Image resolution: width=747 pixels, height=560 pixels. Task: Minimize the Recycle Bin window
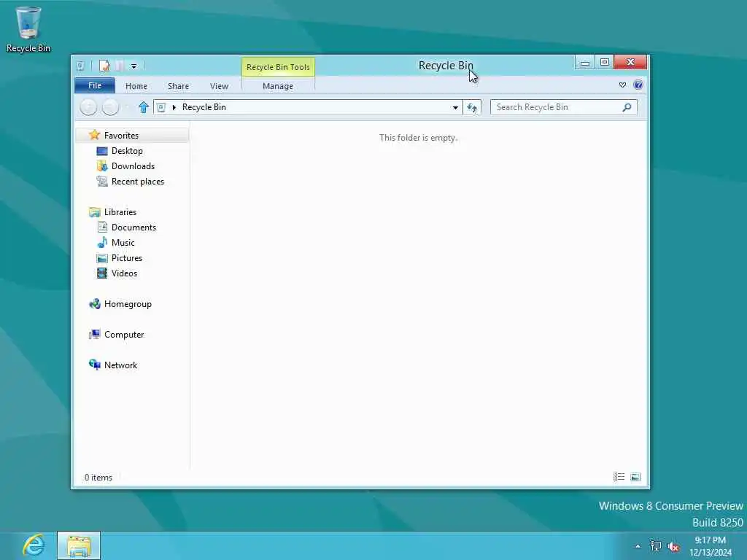584,63
